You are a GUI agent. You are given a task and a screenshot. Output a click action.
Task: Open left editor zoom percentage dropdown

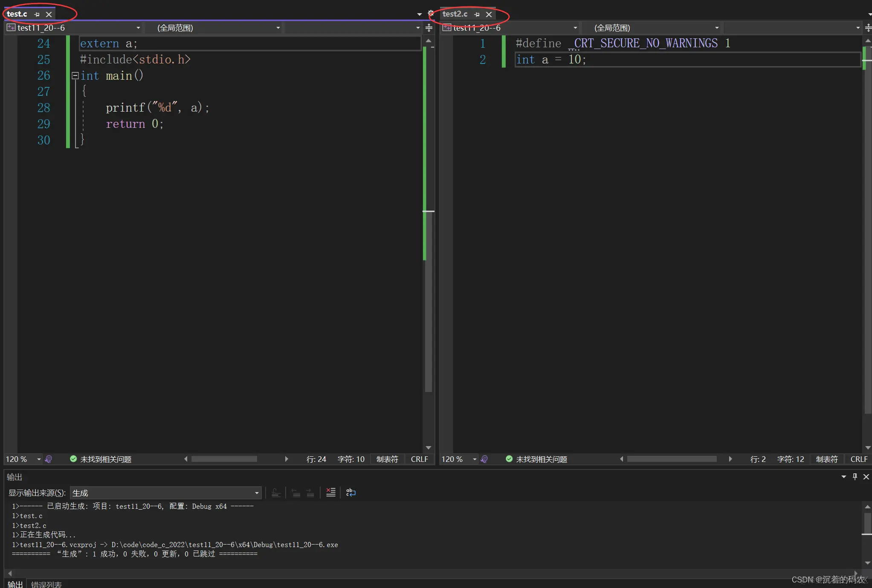(39, 459)
